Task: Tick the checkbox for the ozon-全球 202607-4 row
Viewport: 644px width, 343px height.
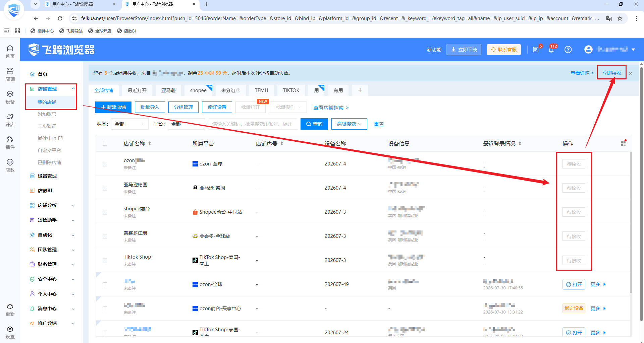Action: [105, 164]
